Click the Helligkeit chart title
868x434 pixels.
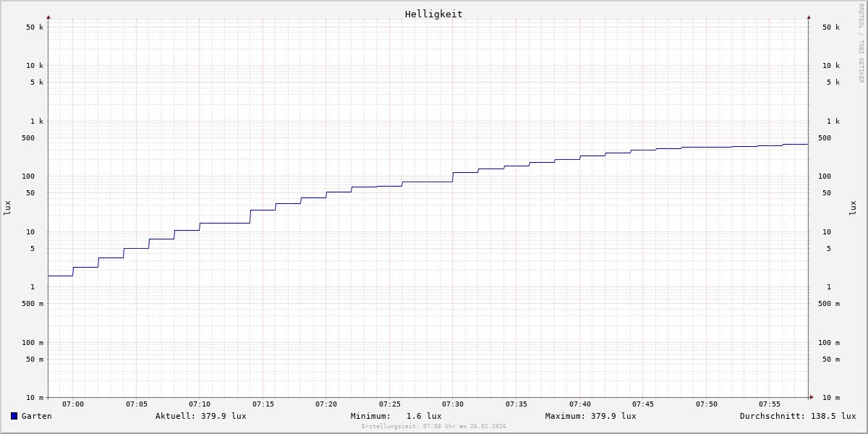tap(433, 14)
